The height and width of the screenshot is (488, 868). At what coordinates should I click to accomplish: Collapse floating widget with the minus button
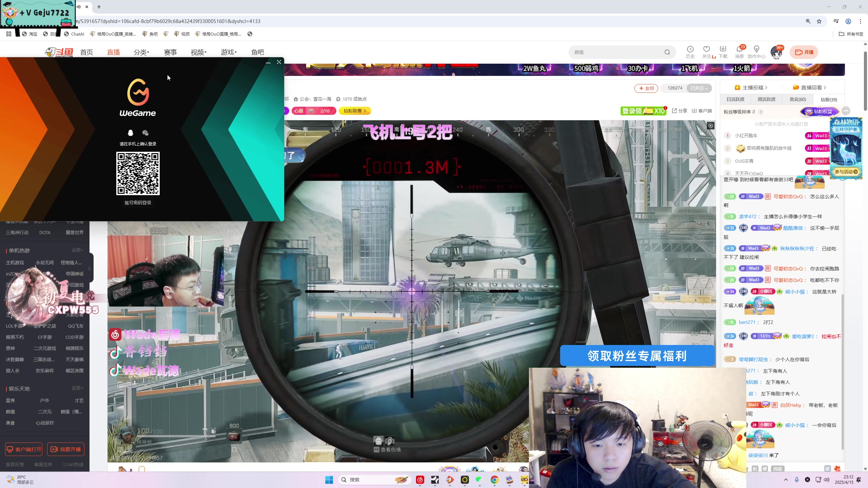coord(846,111)
